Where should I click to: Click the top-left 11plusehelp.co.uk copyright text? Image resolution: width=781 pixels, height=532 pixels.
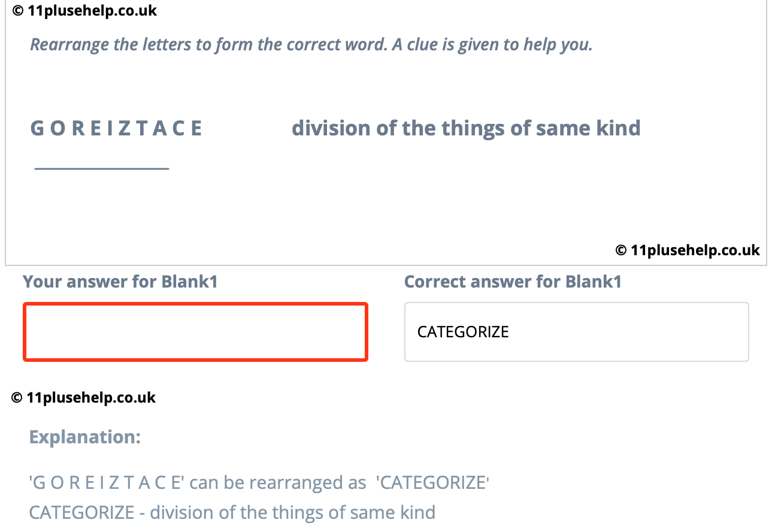(84, 10)
